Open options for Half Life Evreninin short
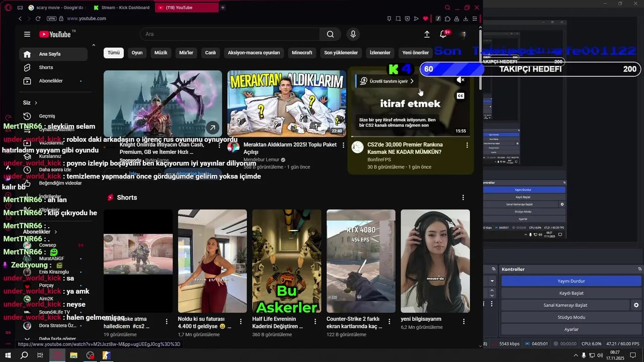This screenshot has height=362, width=644. click(315, 321)
